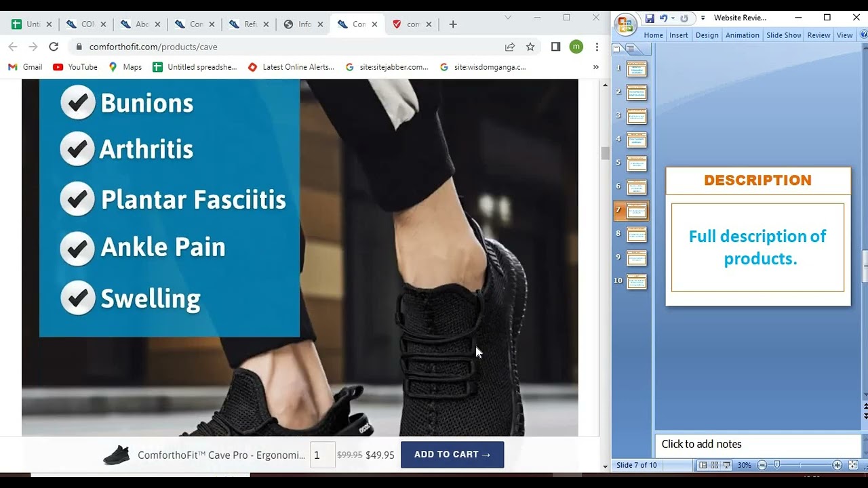
Task: Switch to Slide Sorter view
Action: 715,465
